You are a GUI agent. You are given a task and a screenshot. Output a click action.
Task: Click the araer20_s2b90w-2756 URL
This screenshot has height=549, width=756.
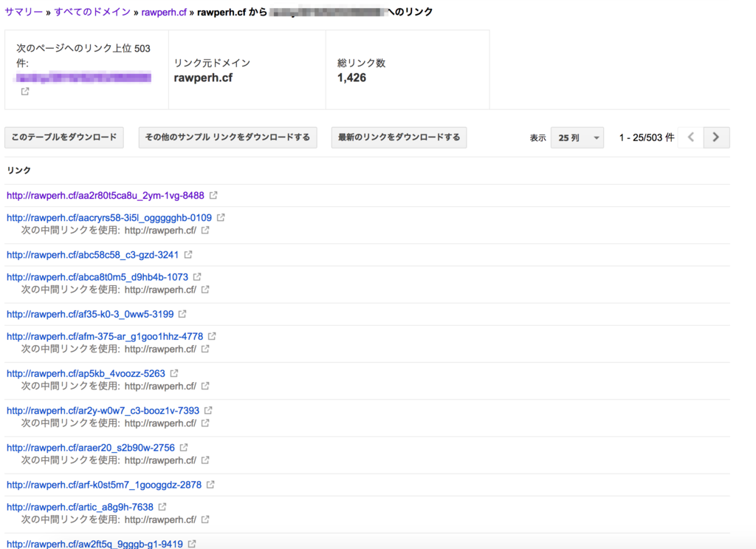pyautogui.click(x=91, y=448)
